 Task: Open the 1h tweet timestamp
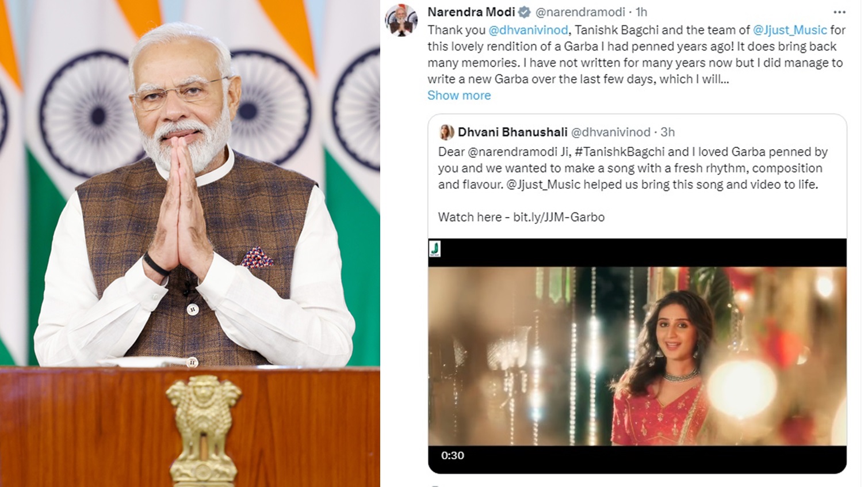tap(641, 12)
